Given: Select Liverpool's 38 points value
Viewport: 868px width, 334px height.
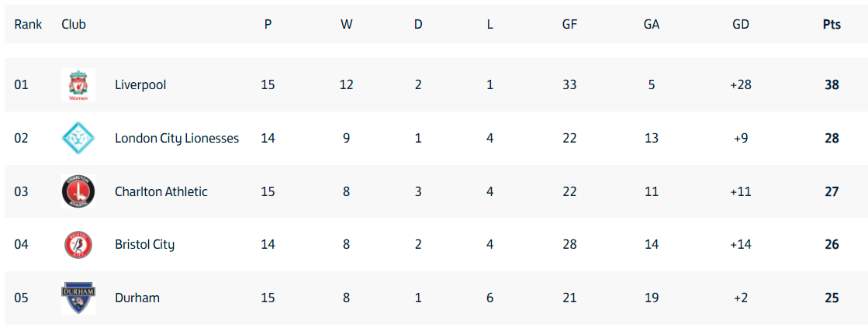Looking at the screenshot, I should 832,85.
